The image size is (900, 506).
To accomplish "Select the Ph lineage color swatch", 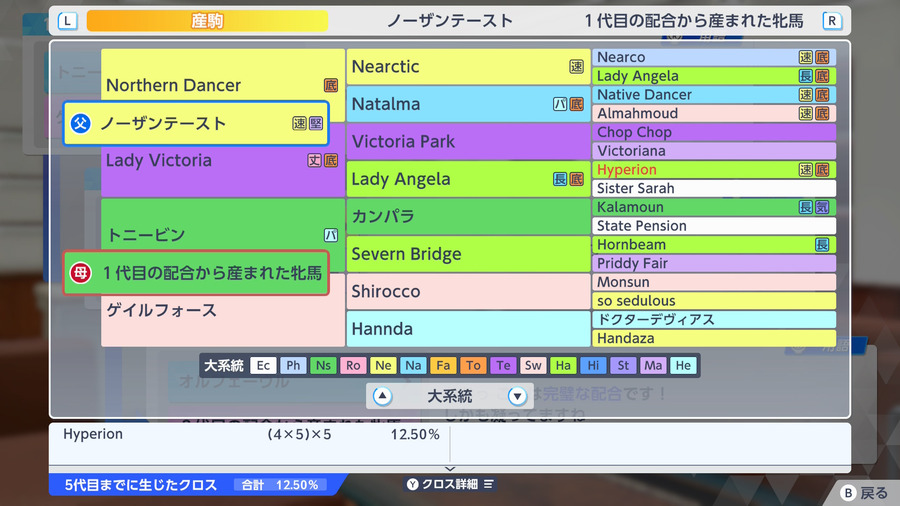I will 293,365.
